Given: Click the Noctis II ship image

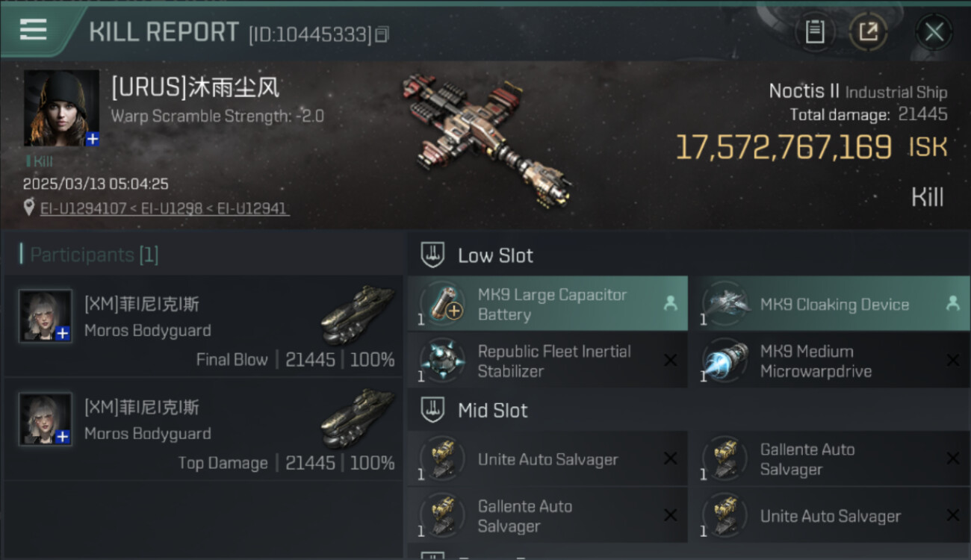Looking at the screenshot, I should [486, 139].
